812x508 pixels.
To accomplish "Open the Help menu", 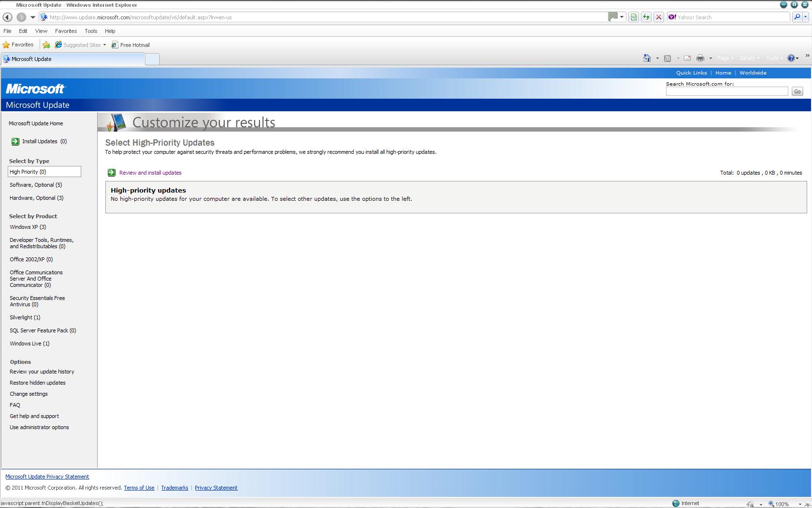I will pyautogui.click(x=110, y=31).
